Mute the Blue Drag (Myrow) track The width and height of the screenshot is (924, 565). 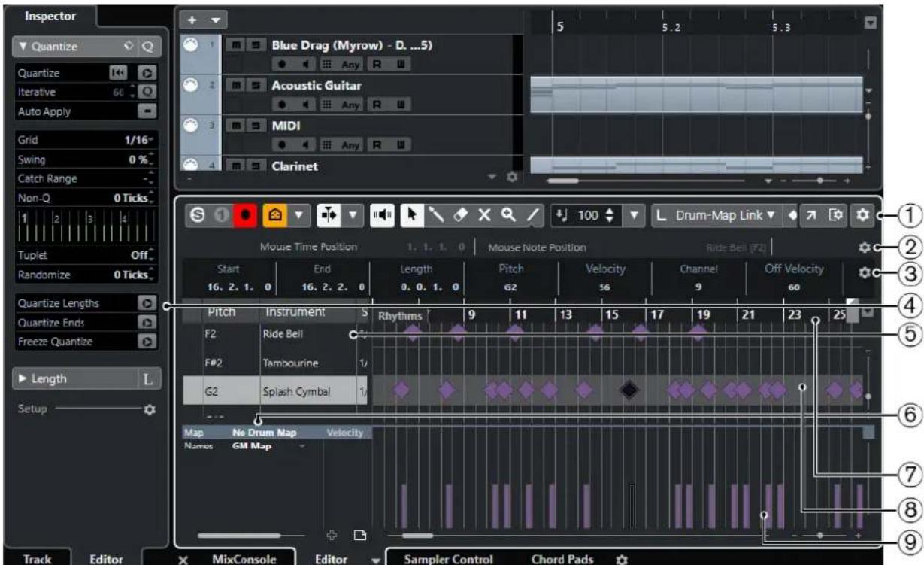[235, 46]
